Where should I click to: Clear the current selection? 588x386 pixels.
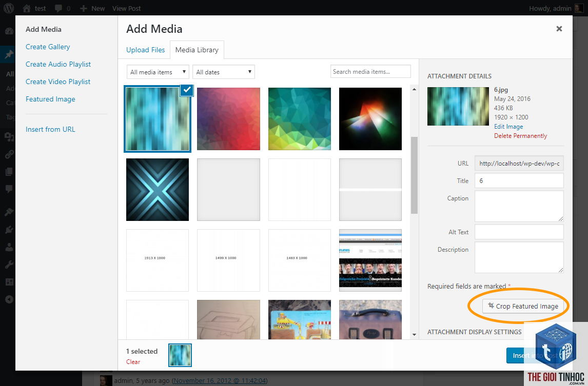pyautogui.click(x=133, y=361)
